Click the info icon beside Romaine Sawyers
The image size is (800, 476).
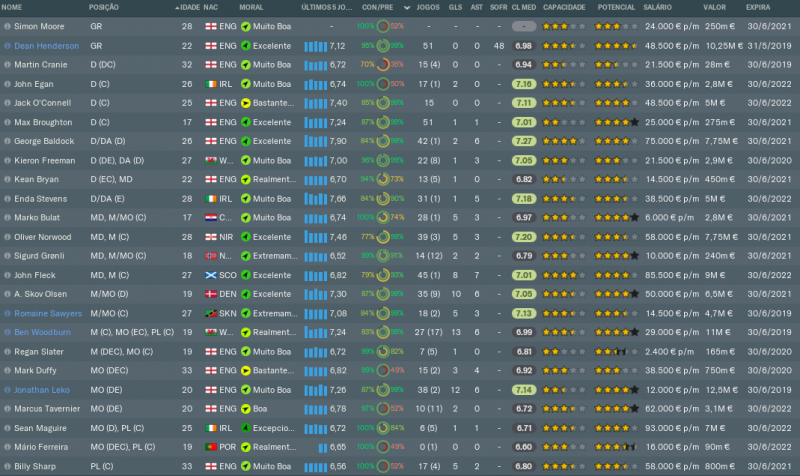(8, 313)
